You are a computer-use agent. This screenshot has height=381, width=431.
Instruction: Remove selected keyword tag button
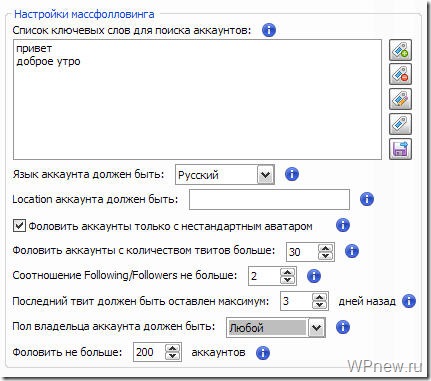tap(400, 74)
